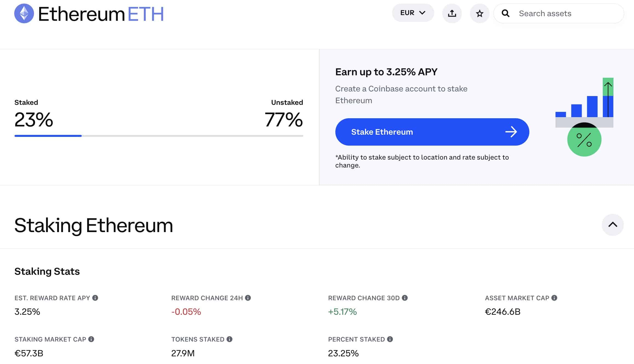
Task: Enable star favorite for Ethereum ETH
Action: pyautogui.click(x=479, y=13)
